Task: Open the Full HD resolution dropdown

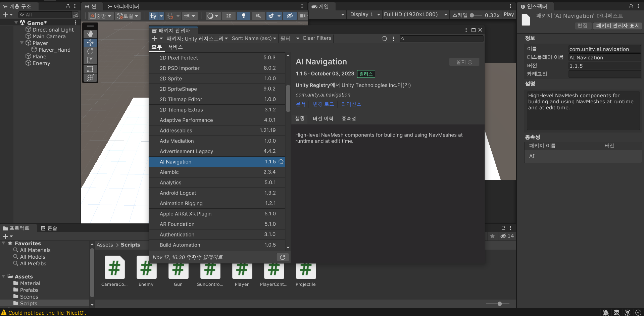Action: tap(415, 14)
